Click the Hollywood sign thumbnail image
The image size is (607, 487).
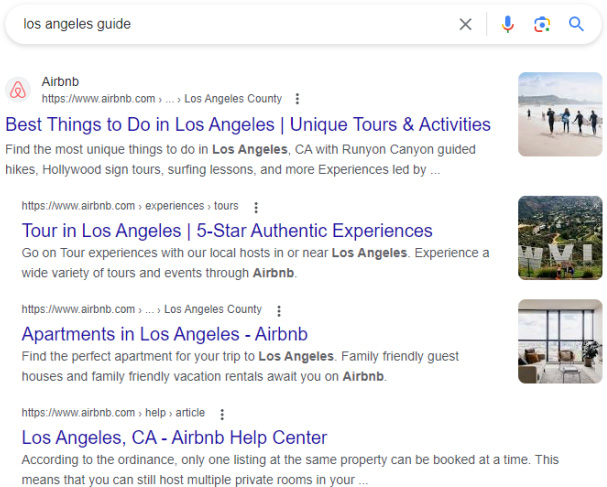tap(560, 238)
